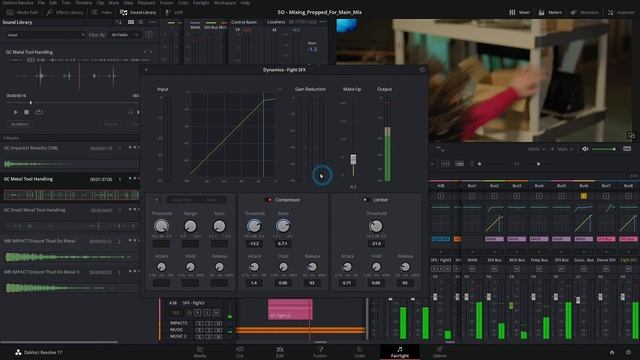Click the Fight SFX bus name
This screenshot has width=640, height=360.
coord(628,260)
